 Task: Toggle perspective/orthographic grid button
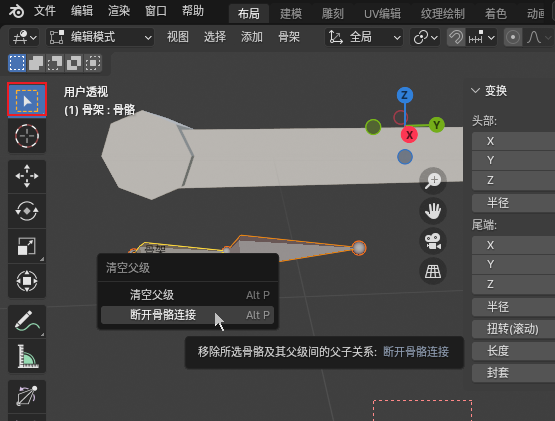(x=433, y=271)
